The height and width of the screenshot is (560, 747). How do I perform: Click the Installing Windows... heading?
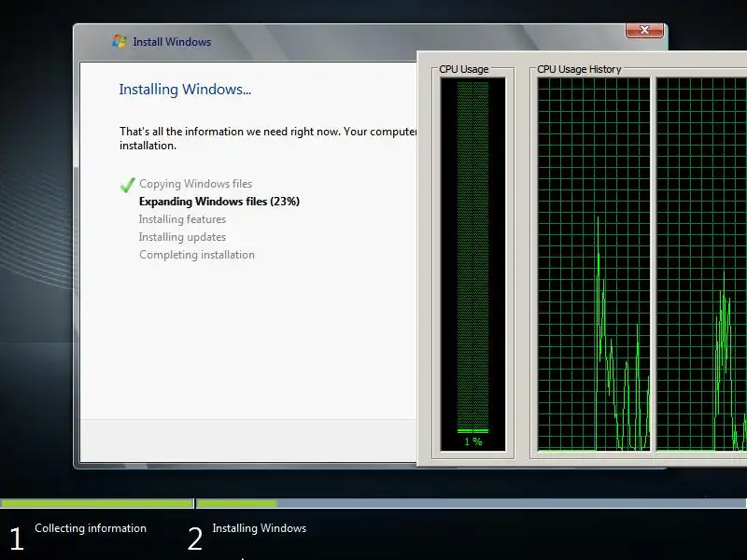pyautogui.click(x=185, y=90)
